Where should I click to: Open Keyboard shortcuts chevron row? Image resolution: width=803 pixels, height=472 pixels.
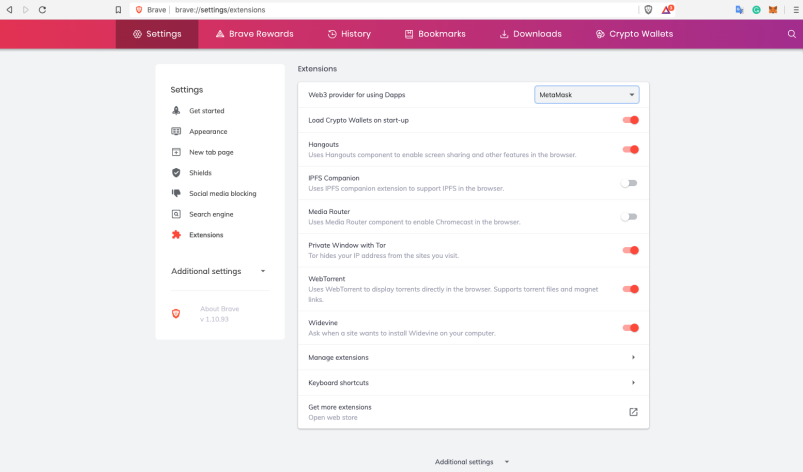[x=473, y=383]
